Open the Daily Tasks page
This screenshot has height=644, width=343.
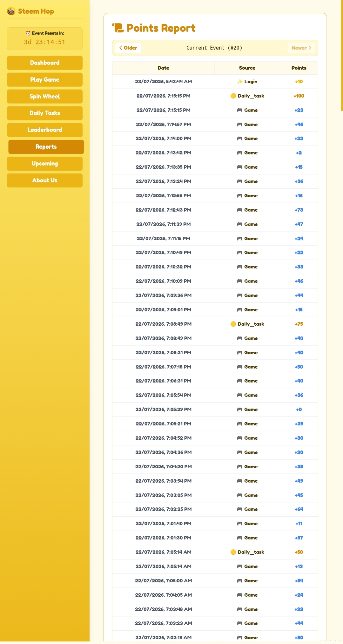(45, 113)
